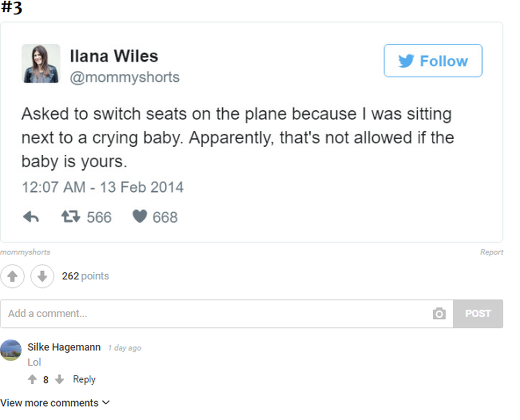Open the tweet timestamp 13 Feb 2014
The height and width of the screenshot is (420, 520).
pyautogui.click(x=102, y=187)
